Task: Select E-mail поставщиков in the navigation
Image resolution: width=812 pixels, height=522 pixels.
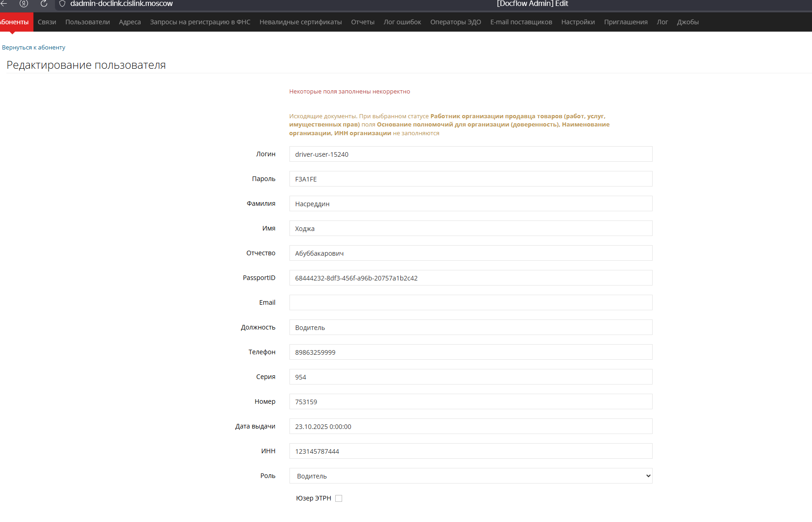Action: click(x=521, y=22)
